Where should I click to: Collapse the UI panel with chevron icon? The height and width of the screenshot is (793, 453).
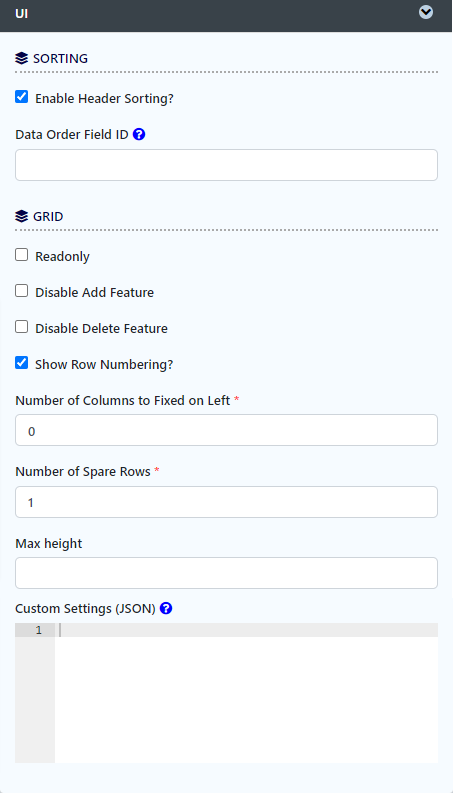pyautogui.click(x=426, y=12)
